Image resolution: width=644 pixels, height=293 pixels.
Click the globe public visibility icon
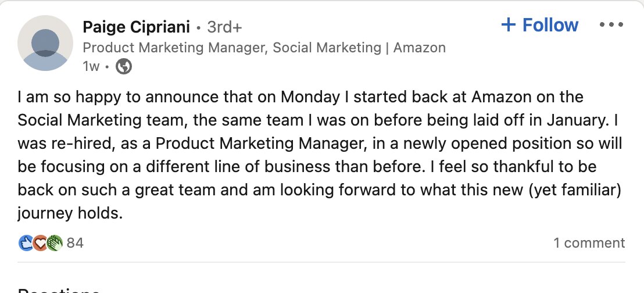[x=124, y=67]
